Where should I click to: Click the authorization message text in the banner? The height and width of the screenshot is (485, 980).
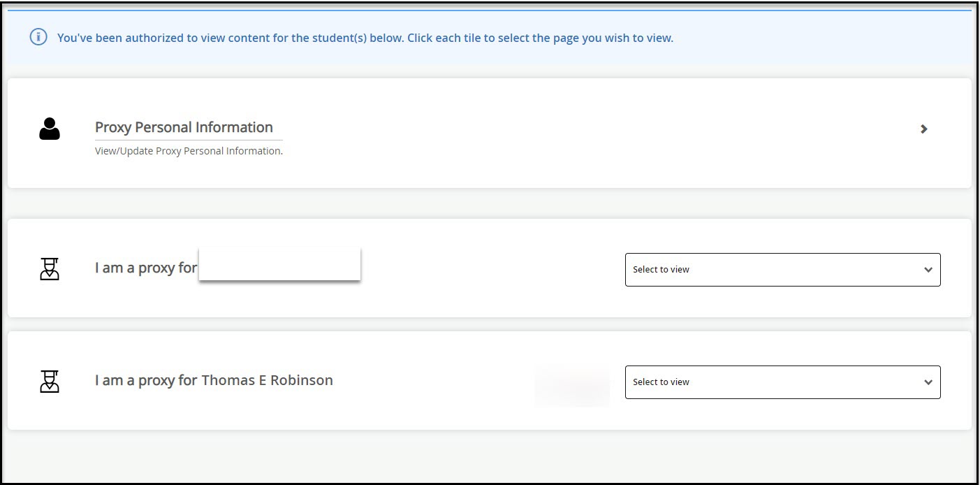365,38
